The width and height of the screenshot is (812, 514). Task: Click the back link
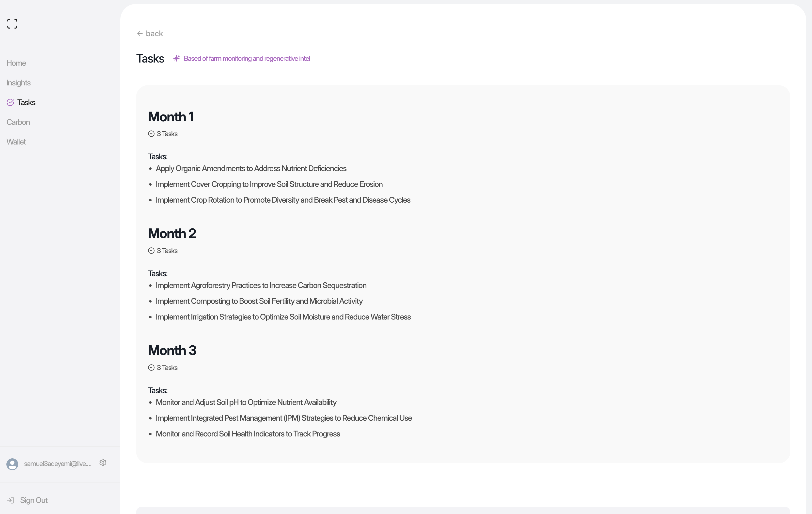coord(154,34)
